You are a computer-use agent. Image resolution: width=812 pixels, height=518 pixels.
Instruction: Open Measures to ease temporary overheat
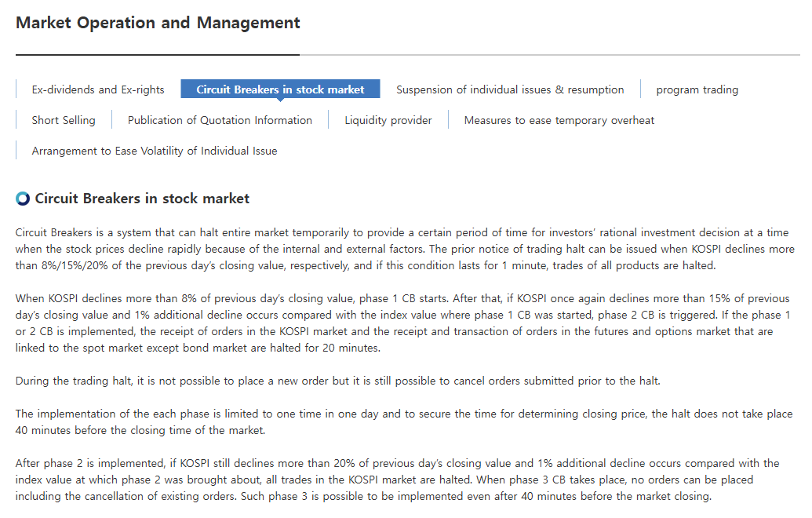[559, 120]
